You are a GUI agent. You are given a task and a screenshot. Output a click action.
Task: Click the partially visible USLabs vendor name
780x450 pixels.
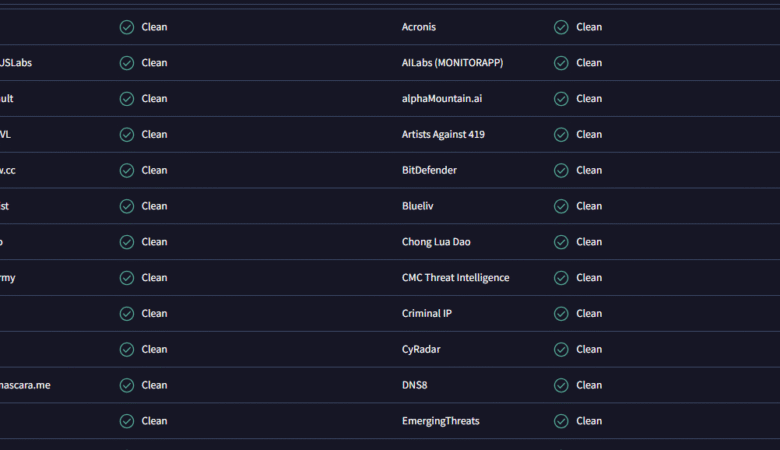pyautogui.click(x=16, y=63)
